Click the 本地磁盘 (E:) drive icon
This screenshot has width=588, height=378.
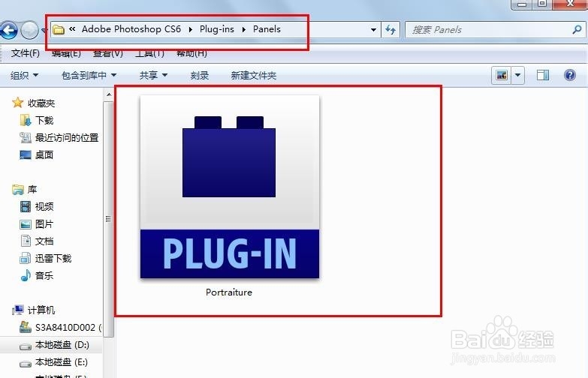tap(26, 364)
